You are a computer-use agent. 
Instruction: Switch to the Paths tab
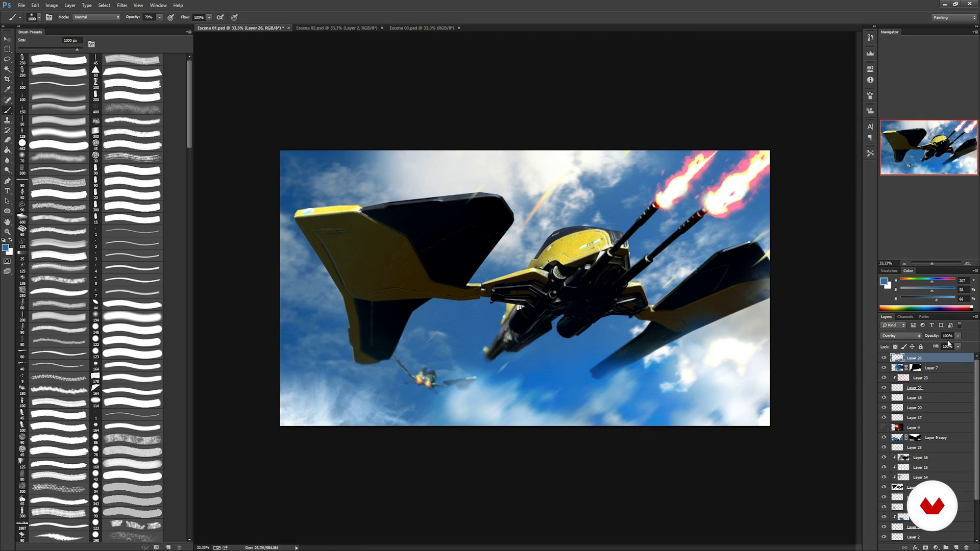click(x=924, y=317)
